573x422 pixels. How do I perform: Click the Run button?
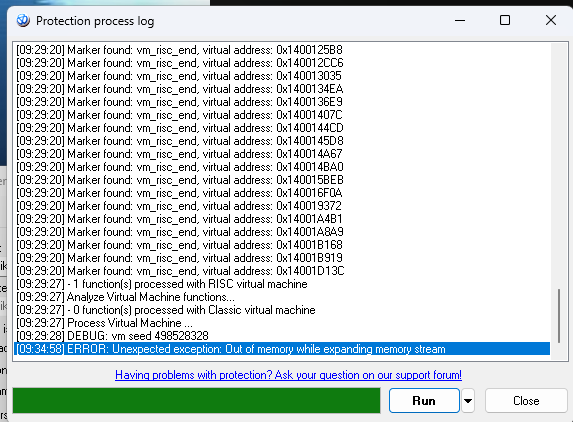point(424,401)
